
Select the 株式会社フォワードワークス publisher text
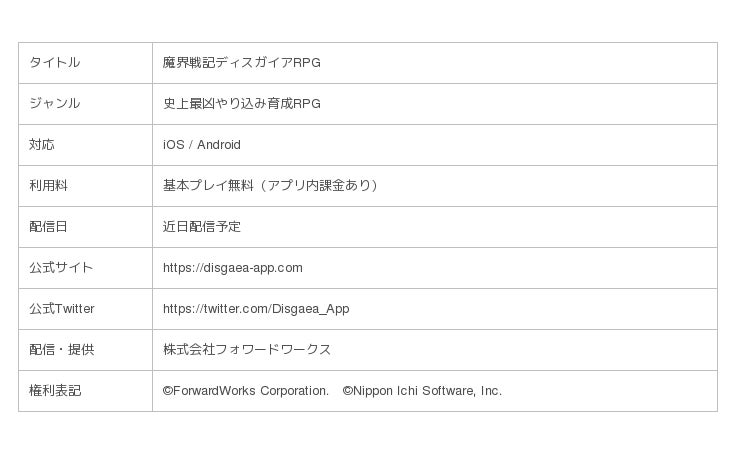pos(247,350)
